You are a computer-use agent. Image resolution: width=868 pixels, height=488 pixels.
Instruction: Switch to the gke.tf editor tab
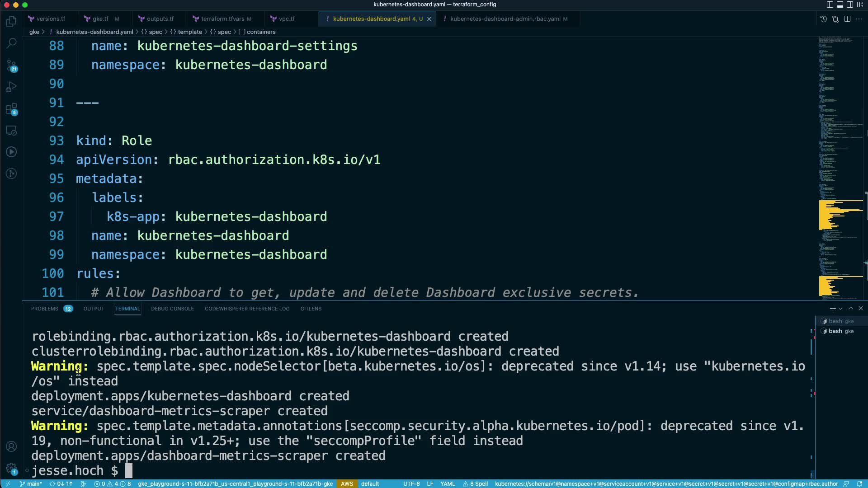(100, 19)
